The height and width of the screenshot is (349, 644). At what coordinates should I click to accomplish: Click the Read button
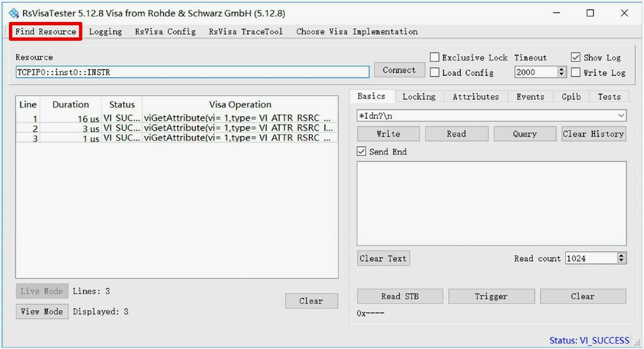point(456,134)
